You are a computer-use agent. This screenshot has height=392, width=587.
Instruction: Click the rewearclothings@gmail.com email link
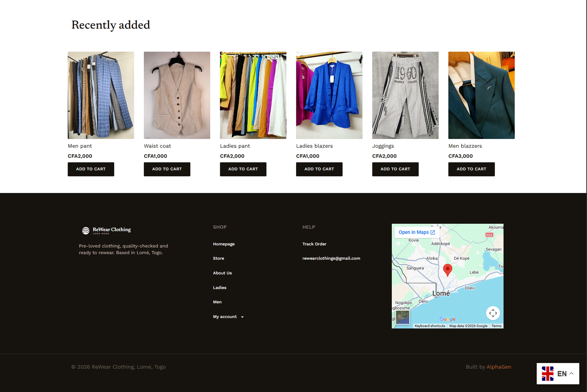(331, 259)
